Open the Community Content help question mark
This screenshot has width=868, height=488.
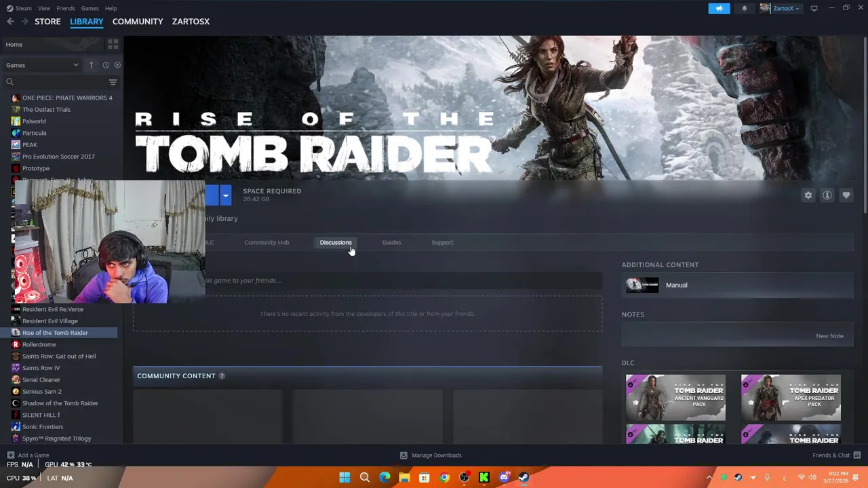click(x=222, y=376)
